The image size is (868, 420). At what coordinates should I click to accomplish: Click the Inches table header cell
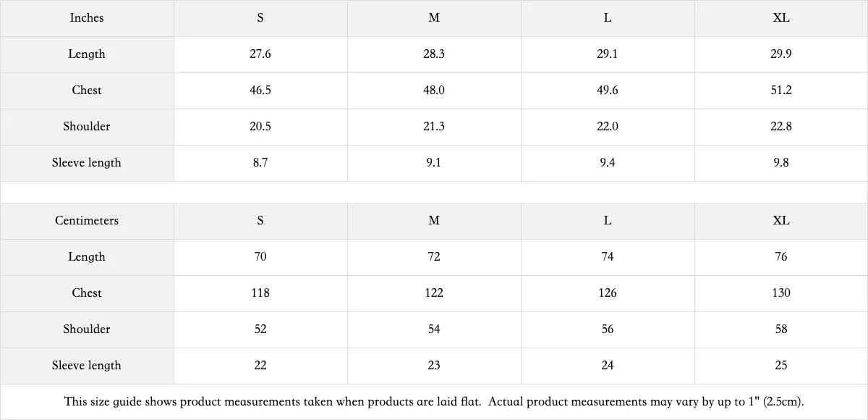[x=87, y=18]
